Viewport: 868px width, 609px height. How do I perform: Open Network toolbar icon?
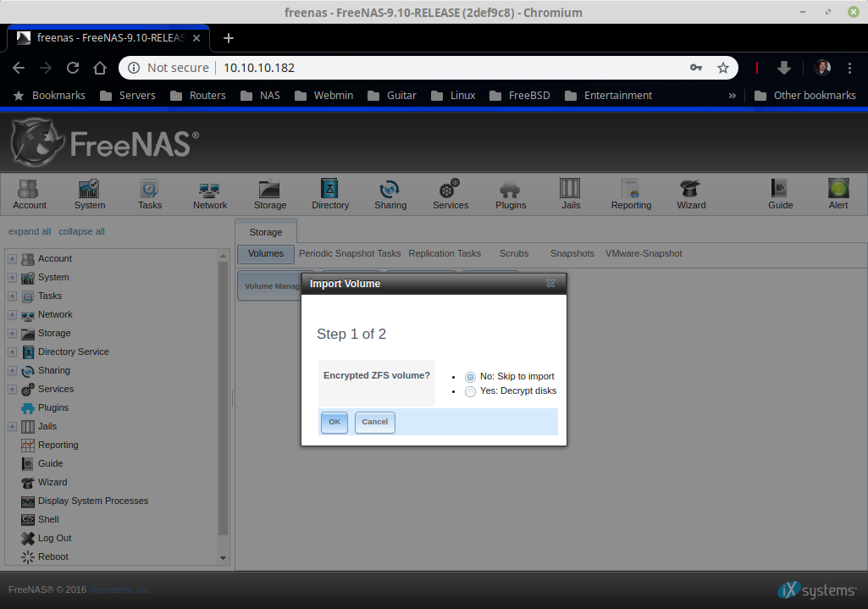(210, 194)
